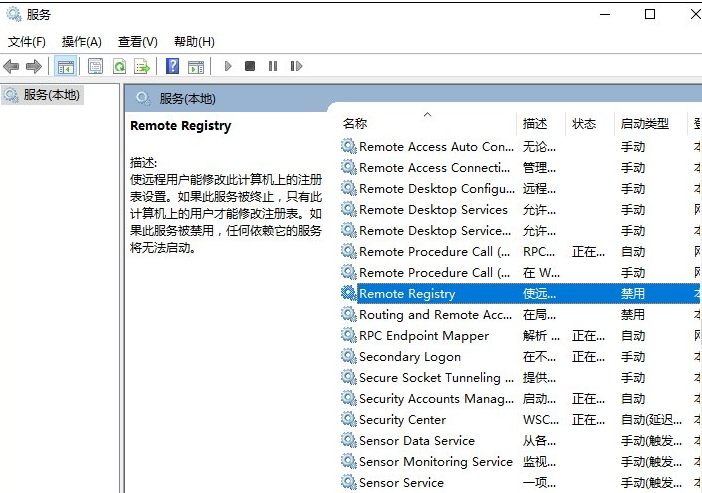Click gear icon of Routing and Remote Acc... row

coord(348,313)
